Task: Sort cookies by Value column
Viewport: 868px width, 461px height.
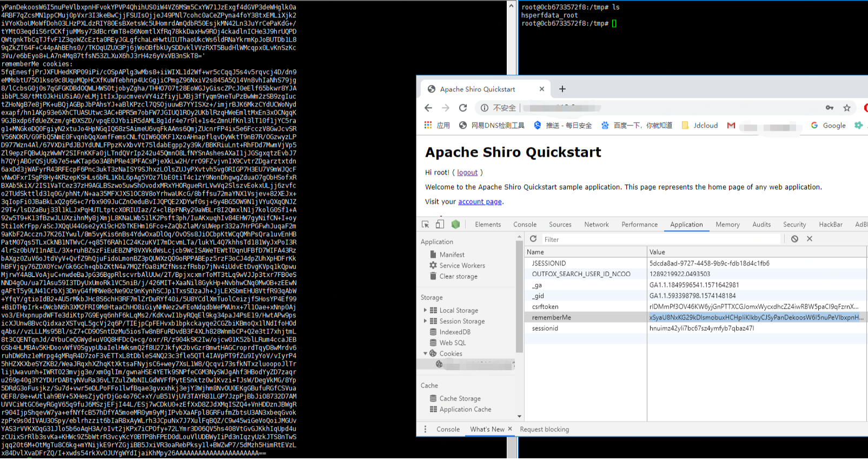Action: (x=757, y=252)
